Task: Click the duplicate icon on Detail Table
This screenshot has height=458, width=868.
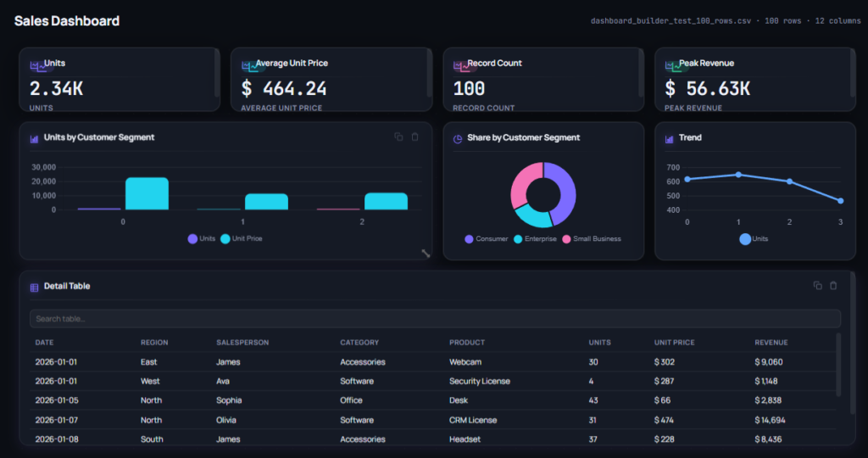Action: (818, 285)
